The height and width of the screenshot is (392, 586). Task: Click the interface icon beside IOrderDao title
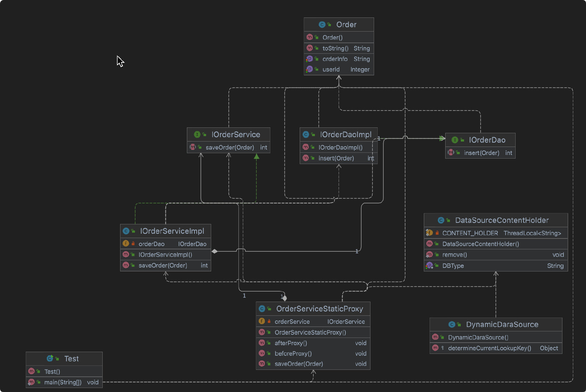[455, 140]
